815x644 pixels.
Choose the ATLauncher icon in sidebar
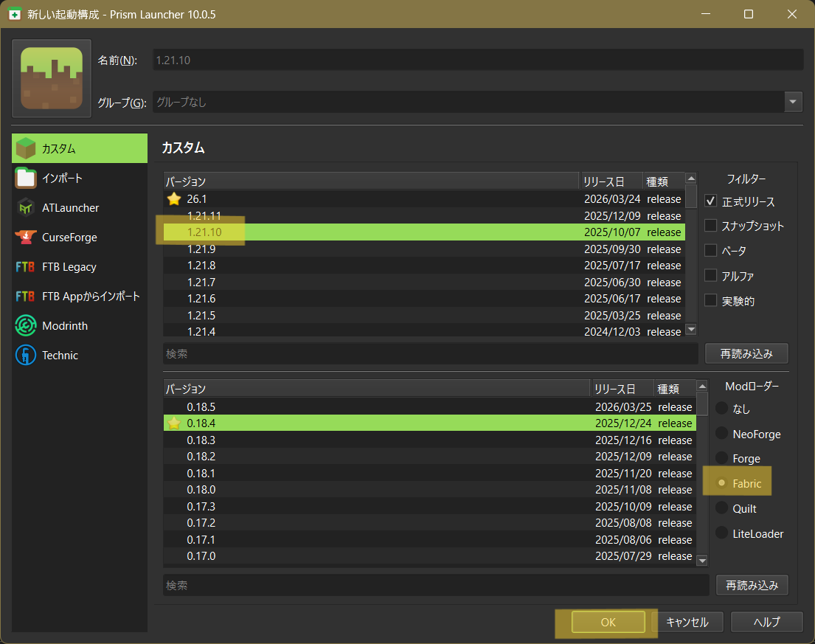tap(26, 208)
